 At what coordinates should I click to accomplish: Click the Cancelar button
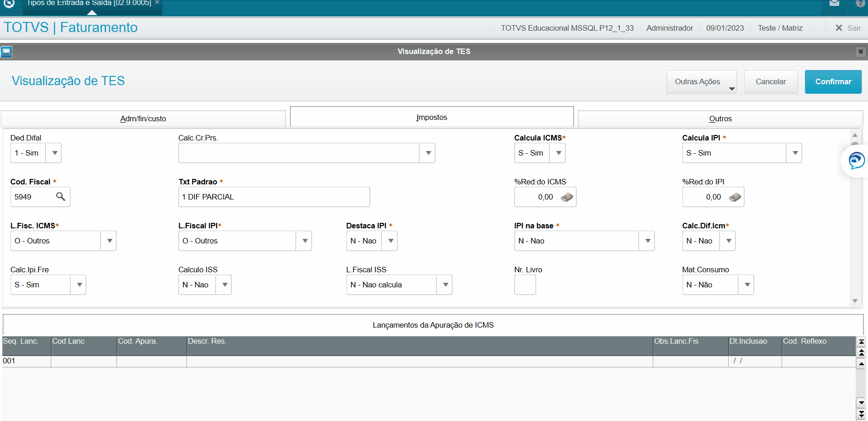point(771,82)
